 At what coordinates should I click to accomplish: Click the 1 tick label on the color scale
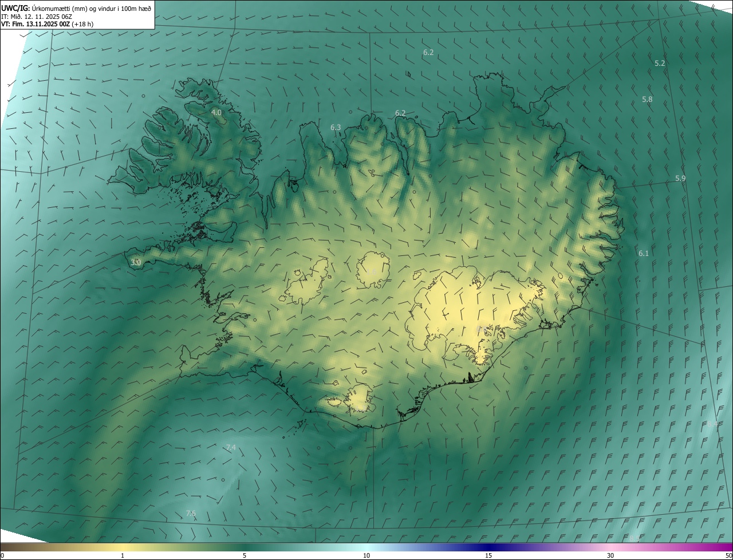point(123,555)
